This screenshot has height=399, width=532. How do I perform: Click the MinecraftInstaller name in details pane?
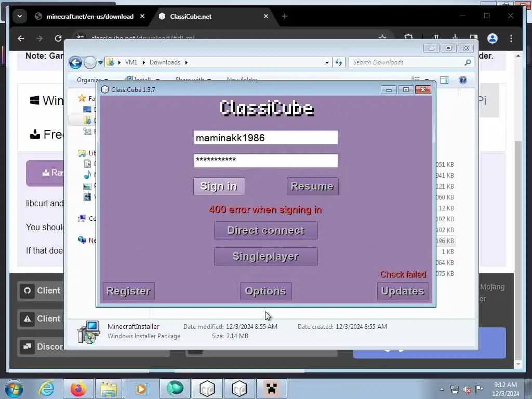[134, 326]
